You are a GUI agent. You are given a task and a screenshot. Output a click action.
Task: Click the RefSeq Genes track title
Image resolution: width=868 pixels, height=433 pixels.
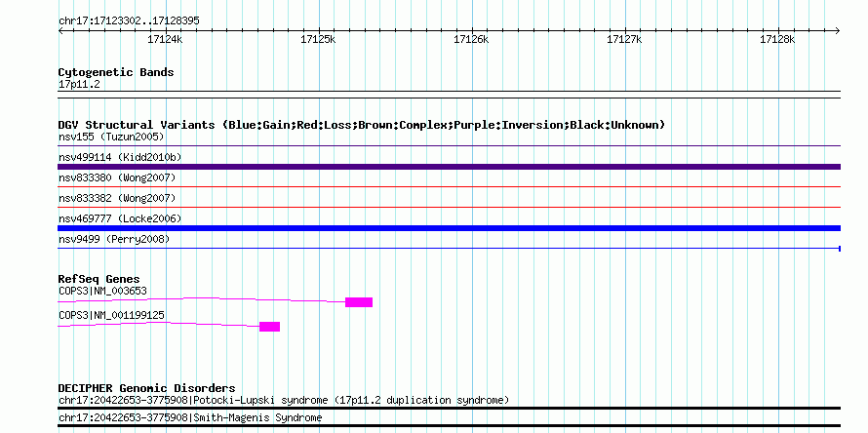(99, 279)
